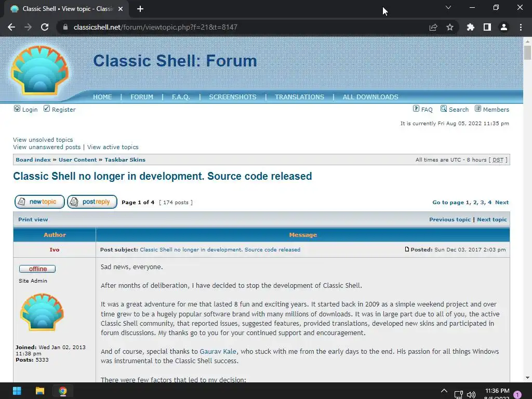
Task: Open the Chrome profile menu
Action: tap(504, 27)
